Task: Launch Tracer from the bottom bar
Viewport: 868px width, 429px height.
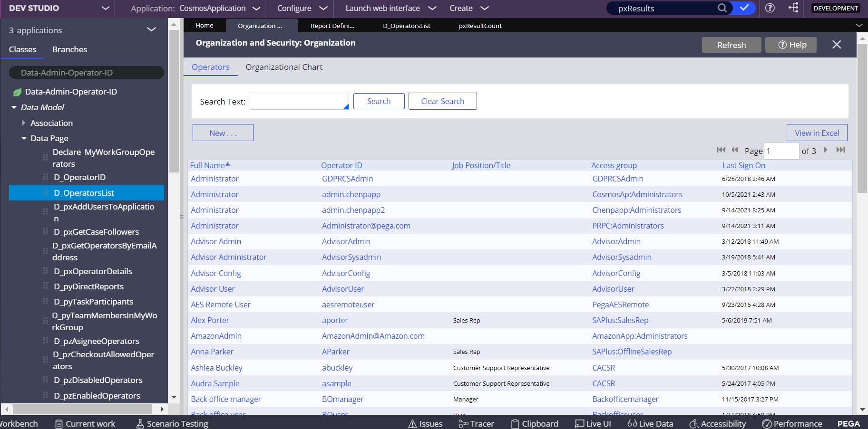Action: click(x=476, y=423)
